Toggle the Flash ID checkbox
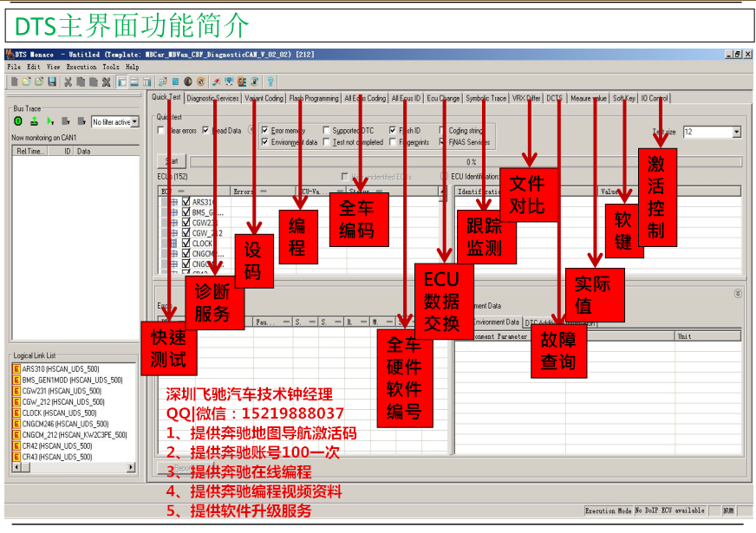Viewport: 756px width, 533px height. [393, 130]
